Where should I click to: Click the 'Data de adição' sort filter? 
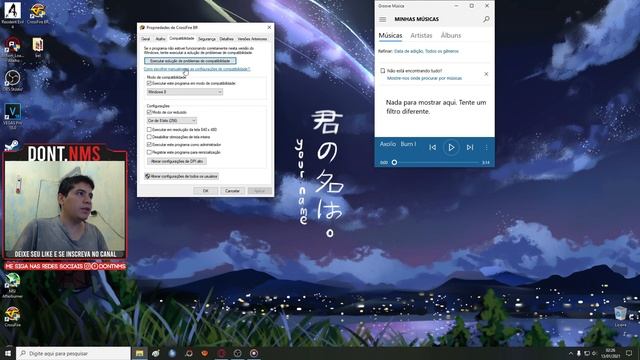click(409, 51)
